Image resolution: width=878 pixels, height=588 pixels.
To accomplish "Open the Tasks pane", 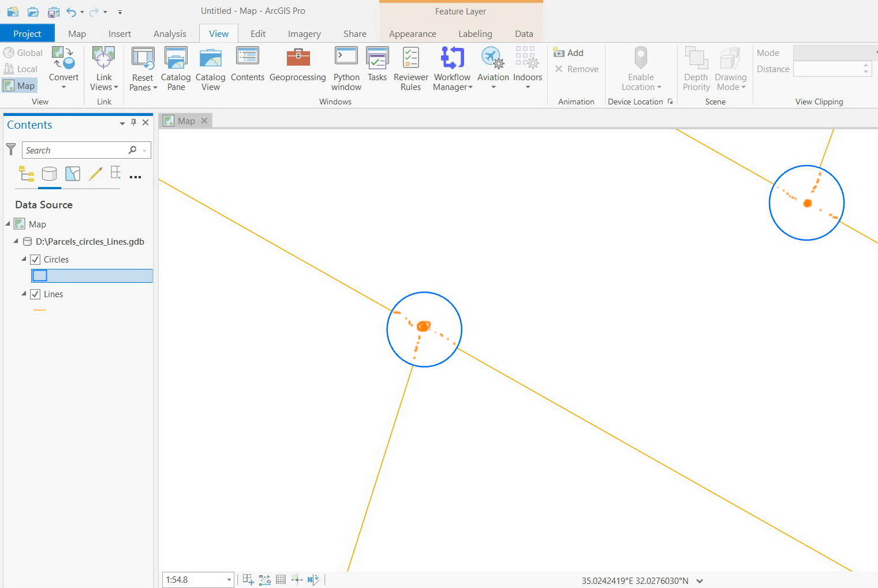I will (377, 68).
